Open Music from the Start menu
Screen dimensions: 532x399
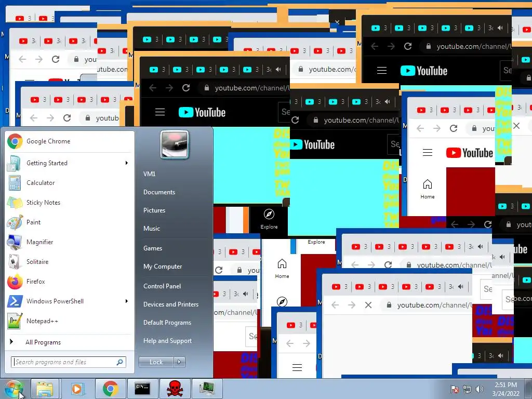152,229
